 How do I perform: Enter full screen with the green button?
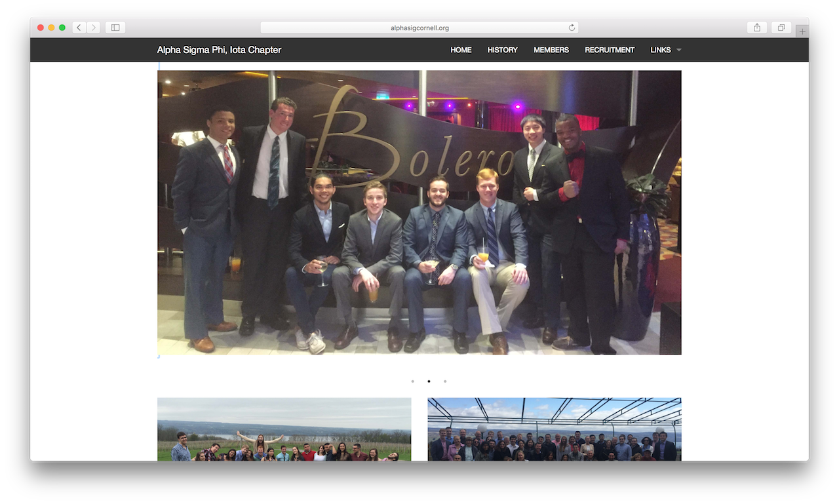click(x=62, y=28)
